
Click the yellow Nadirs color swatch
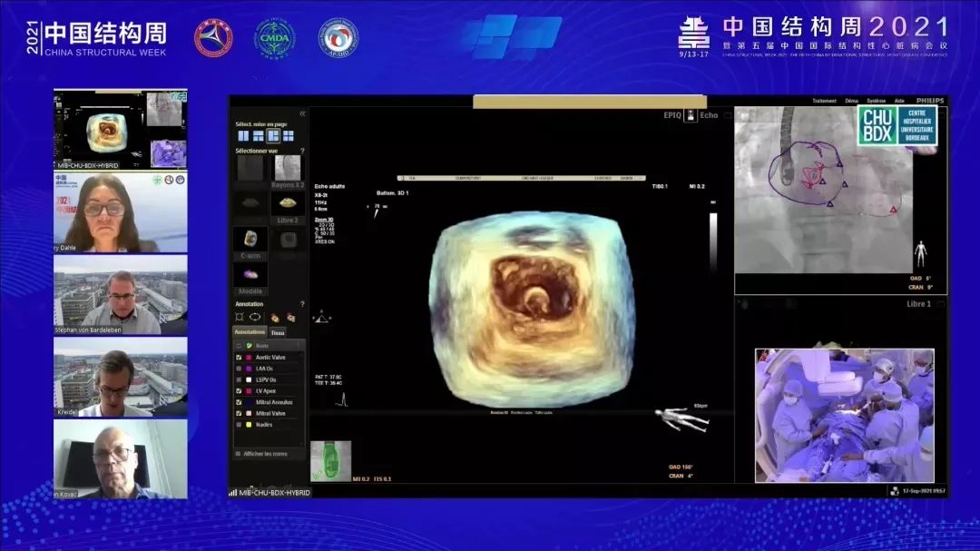[249, 424]
